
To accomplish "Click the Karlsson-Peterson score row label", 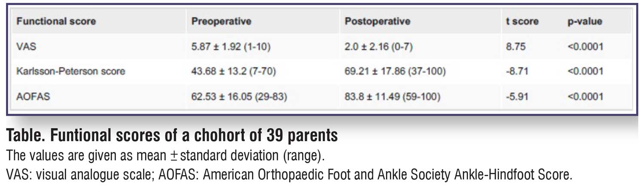I will click(x=71, y=71).
